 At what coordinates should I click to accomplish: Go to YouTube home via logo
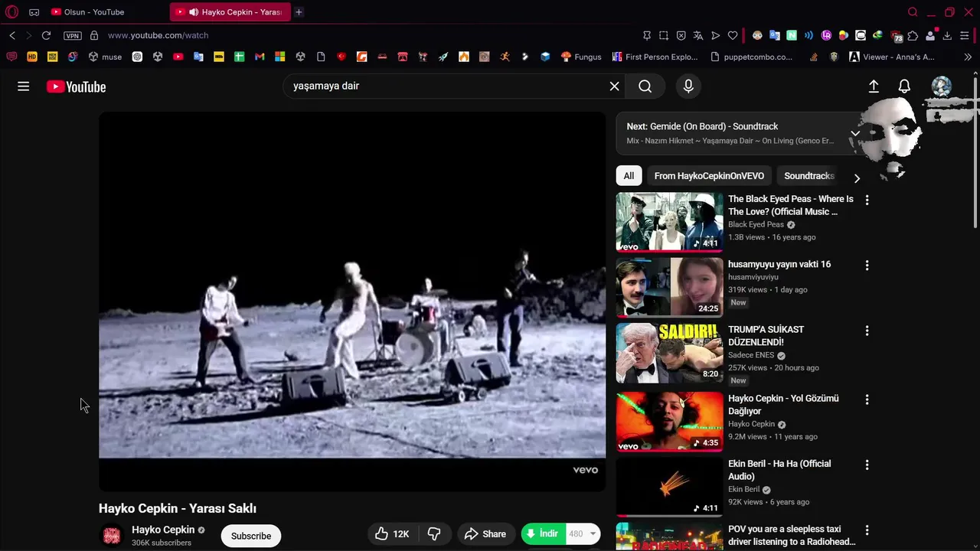pyautogui.click(x=76, y=86)
